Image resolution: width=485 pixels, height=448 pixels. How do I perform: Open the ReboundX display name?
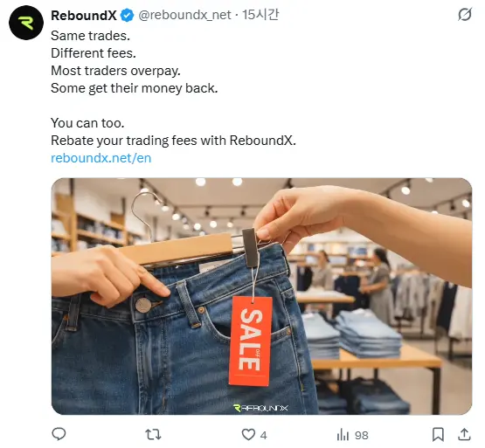click(x=84, y=15)
